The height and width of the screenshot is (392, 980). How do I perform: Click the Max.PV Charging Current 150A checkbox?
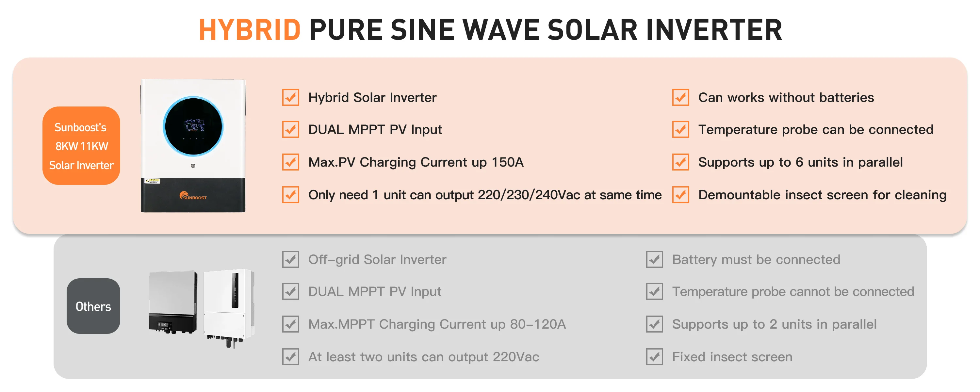pos(291,162)
